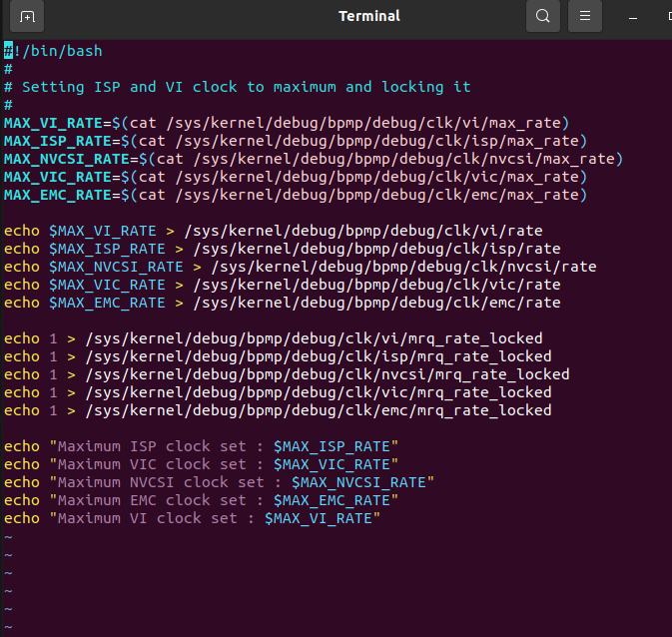The width and height of the screenshot is (672, 637).
Task: Click the nvcsi/mrq_rate_locked path
Action: point(328,375)
